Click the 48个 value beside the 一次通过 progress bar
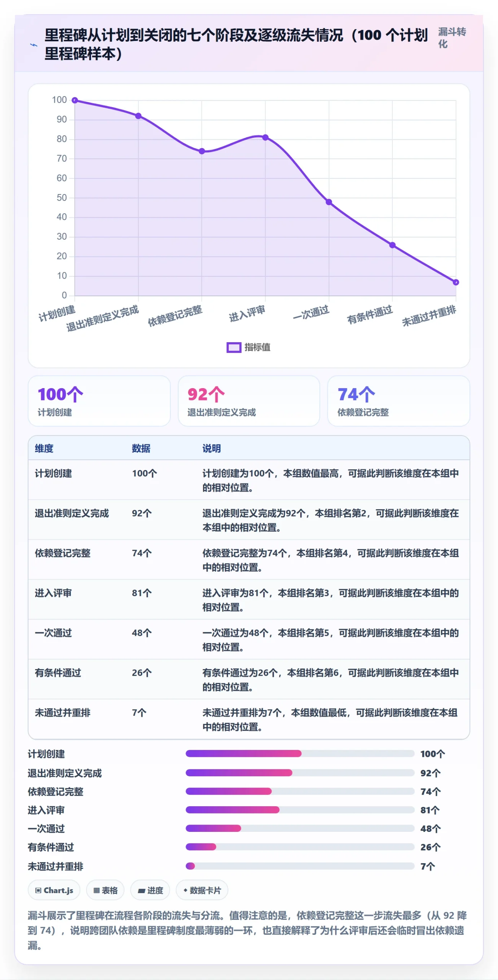498x980 pixels. pyautogui.click(x=431, y=829)
